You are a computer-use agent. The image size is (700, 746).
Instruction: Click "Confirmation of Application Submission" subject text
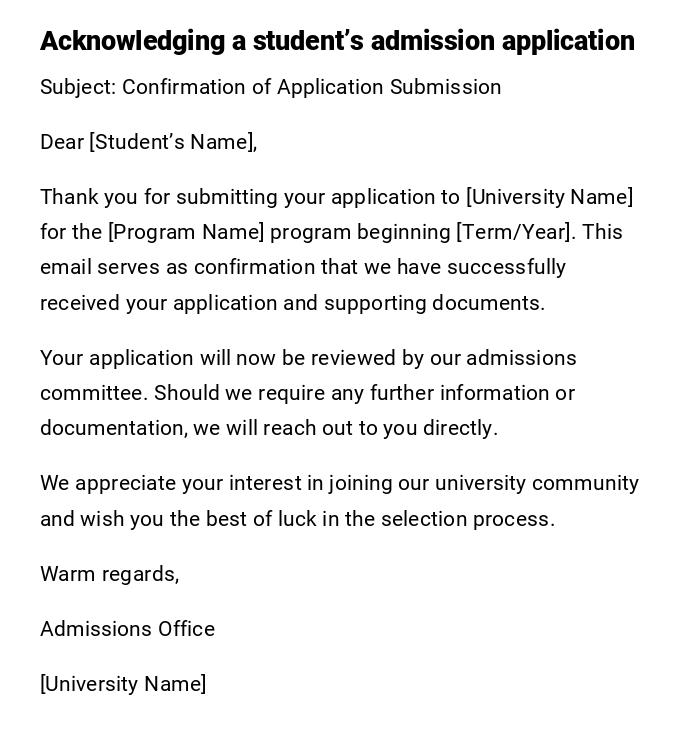coord(311,87)
